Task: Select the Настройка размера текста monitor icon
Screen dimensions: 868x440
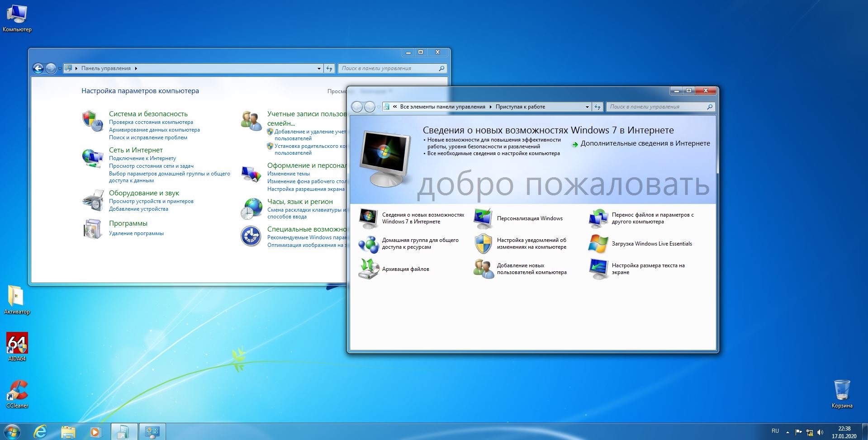Action: tap(598, 269)
